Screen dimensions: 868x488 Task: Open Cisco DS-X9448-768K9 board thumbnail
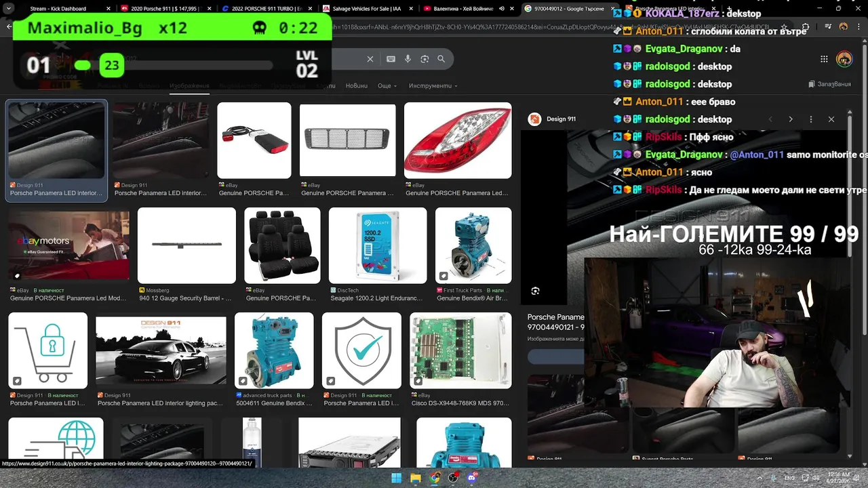coord(460,350)
